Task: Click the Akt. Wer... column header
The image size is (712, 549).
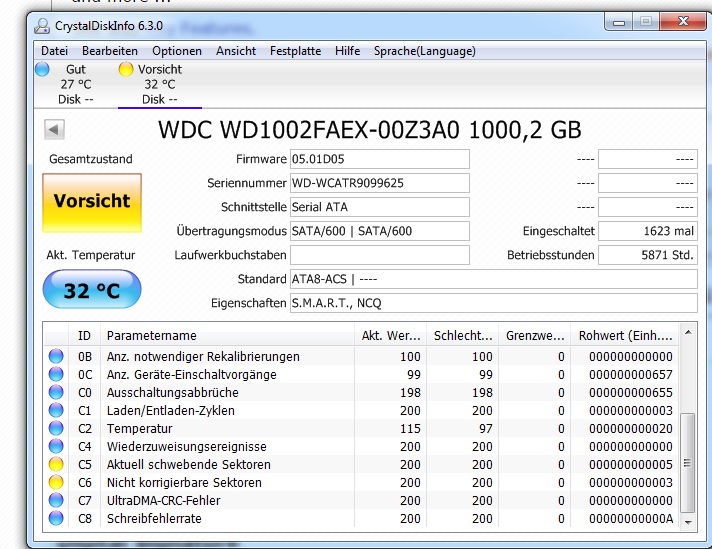Action: click(x=391, y=336)
